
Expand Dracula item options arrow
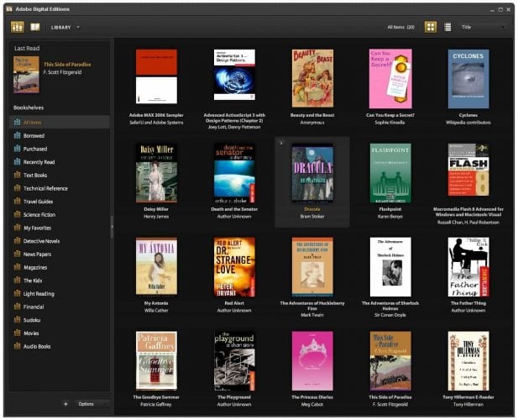pos(281,143)
